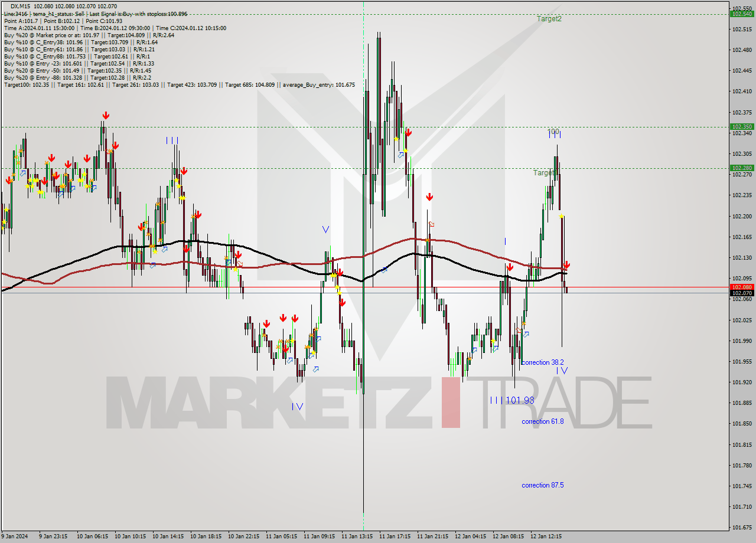Select the 'correction 87.5' label
Screen dimensions: 756x543
542,485
